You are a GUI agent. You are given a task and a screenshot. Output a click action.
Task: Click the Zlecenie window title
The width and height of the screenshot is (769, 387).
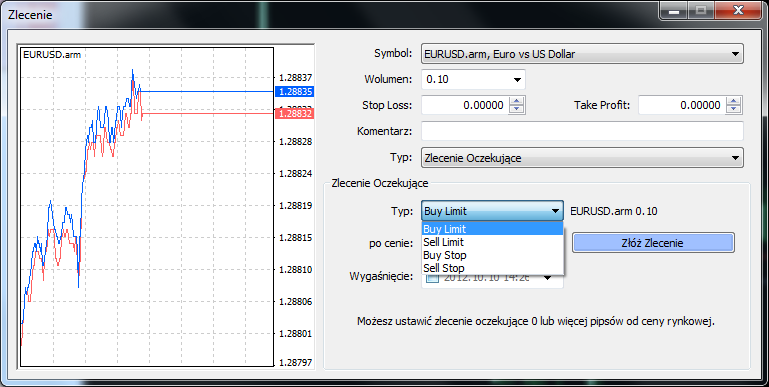30,14
